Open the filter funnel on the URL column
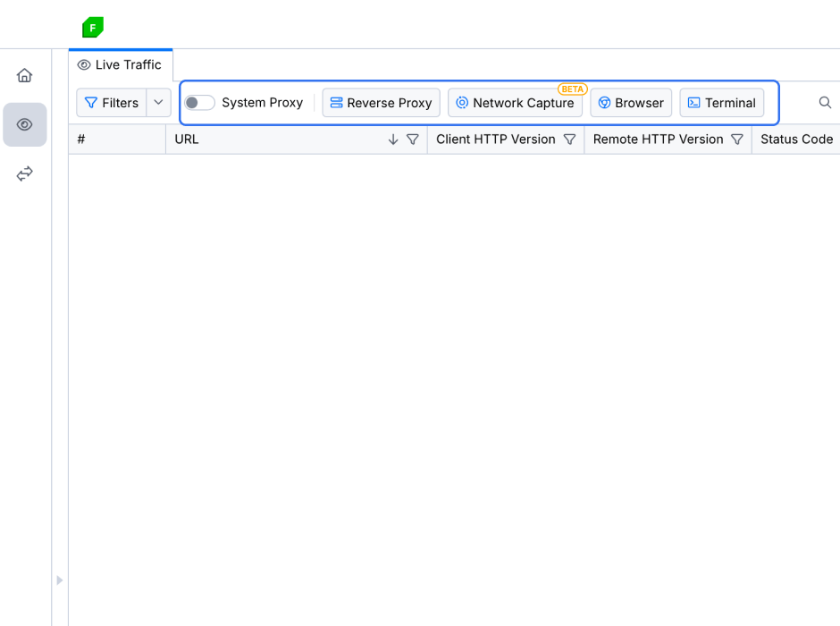Viewport: 840px width, 626px height. pos(412,140)
